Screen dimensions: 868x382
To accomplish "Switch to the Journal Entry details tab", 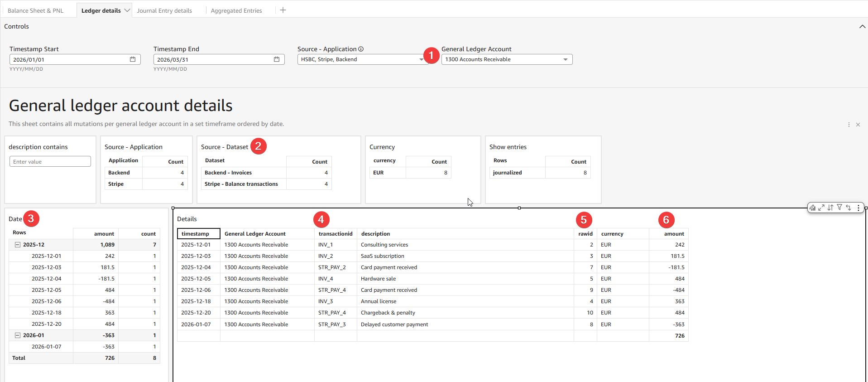I will 164,10.
